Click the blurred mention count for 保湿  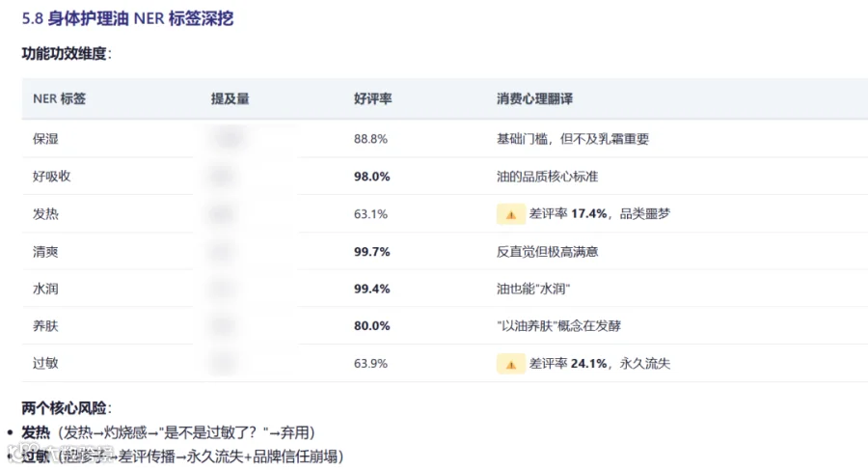pyautogui.click(x=230, y=138)
